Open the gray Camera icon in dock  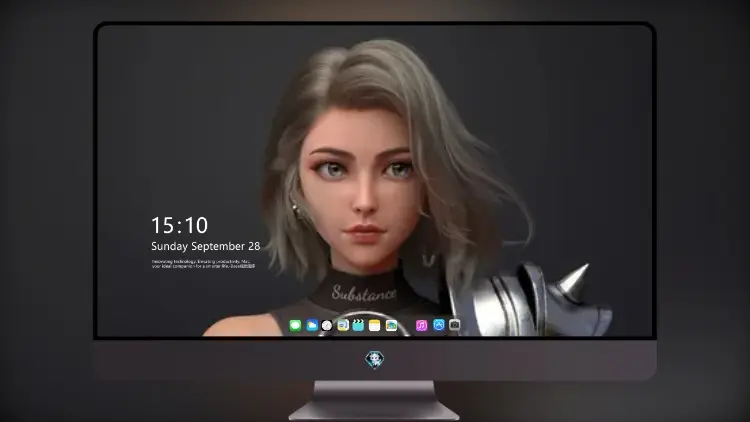(x=454, y=325)
